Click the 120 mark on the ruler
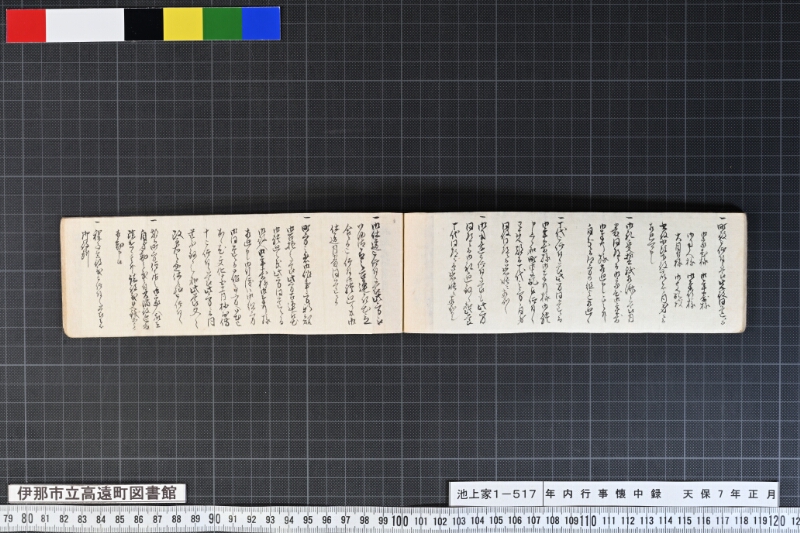 (777, 520)
